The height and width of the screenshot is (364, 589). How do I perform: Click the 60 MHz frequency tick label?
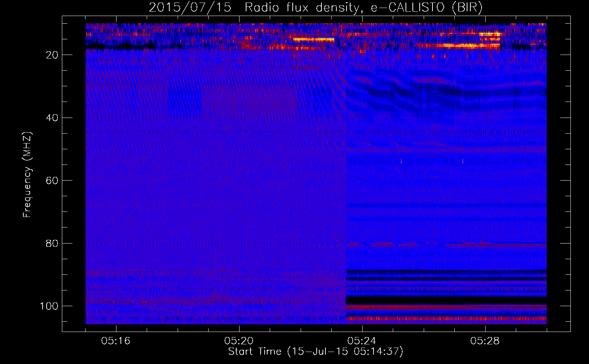pyautogui.click(x=52, y=181)
